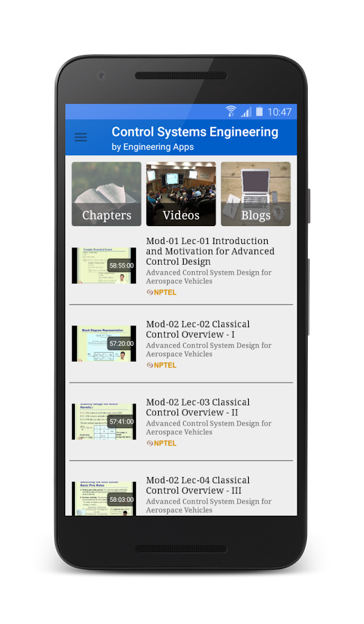Open Mod-02 Lec-02 Classical Control Overview - I

(x=198, y=329)
